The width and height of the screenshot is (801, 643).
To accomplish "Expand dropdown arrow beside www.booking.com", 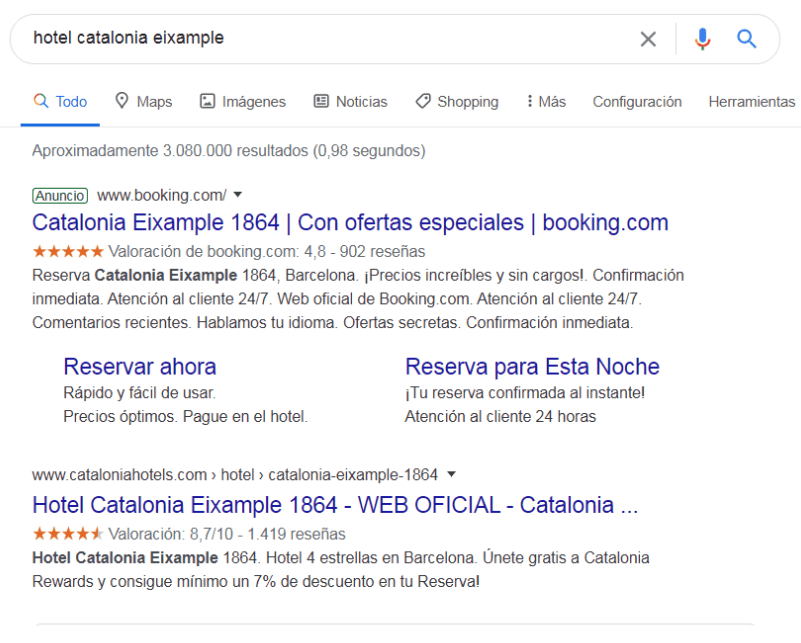I will coord(238,195).
